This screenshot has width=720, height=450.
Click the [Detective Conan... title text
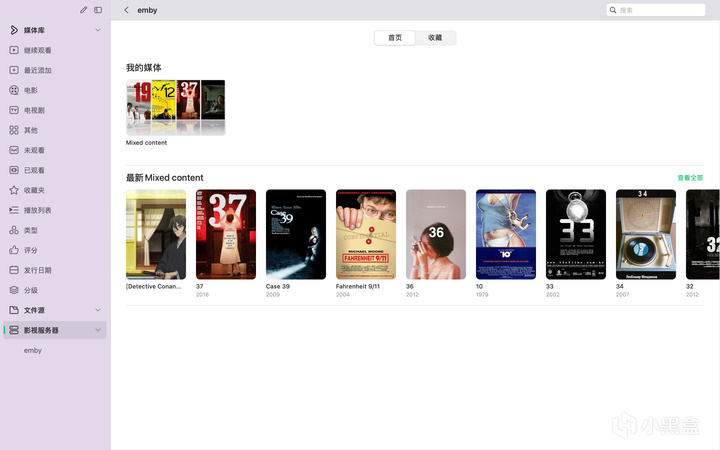pyautogui.click(x=154, y=286)
